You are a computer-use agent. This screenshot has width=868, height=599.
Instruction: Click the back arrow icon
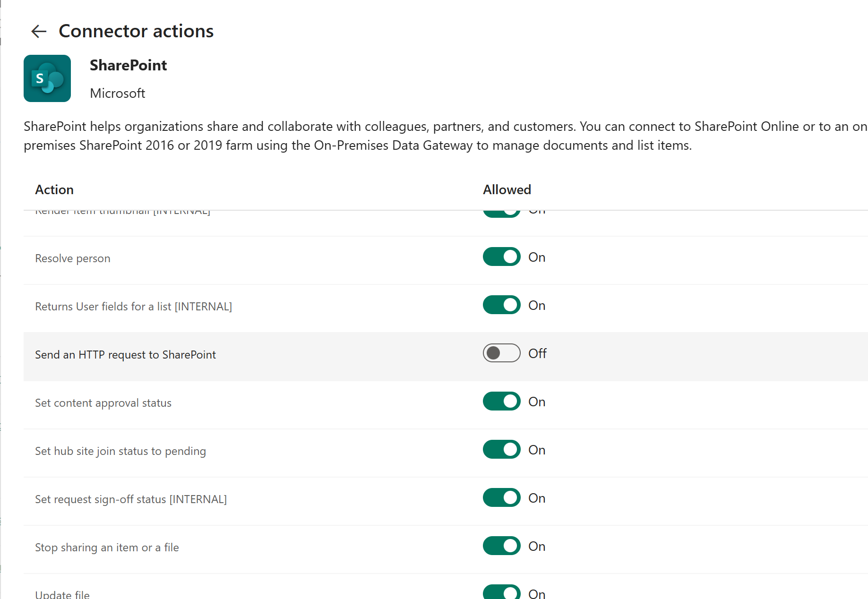pos(39,31)
